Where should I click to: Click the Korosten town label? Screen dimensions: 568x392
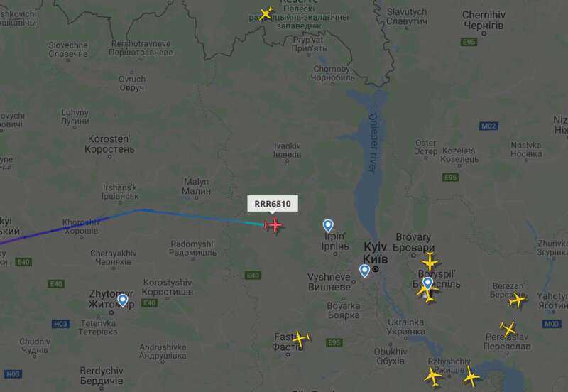click(109, 144)
